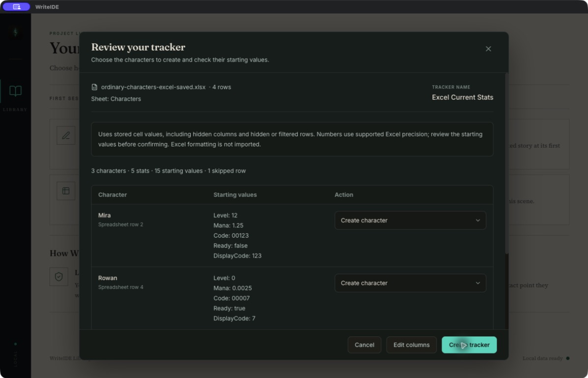Click the file icon beside ordinary-characters-excel-saved.xlsx
This screenshot has width=588, height=378.
coord(94,87)
